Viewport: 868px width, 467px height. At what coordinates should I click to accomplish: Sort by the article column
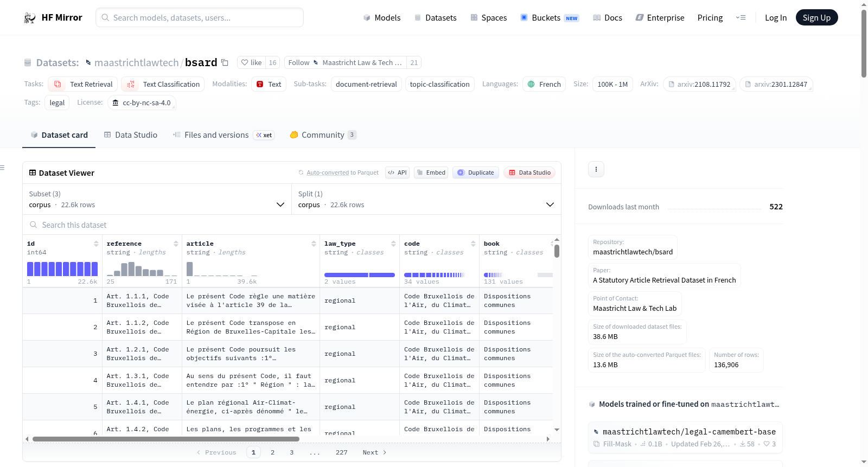(x=314, y=244)
